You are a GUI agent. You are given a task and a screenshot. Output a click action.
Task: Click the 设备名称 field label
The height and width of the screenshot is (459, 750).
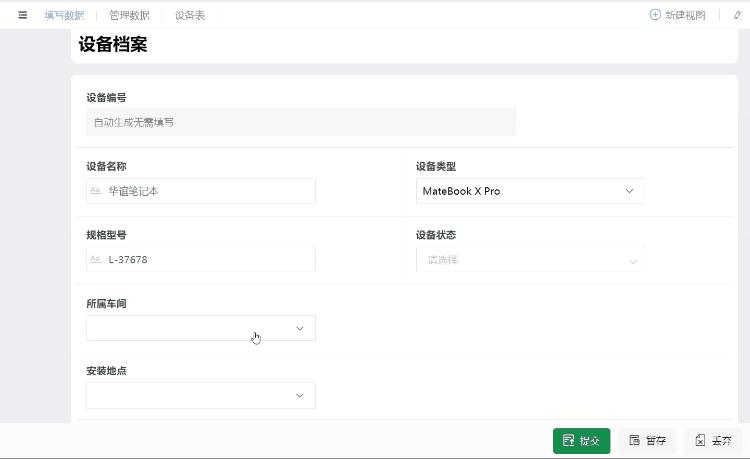(106, 166)
